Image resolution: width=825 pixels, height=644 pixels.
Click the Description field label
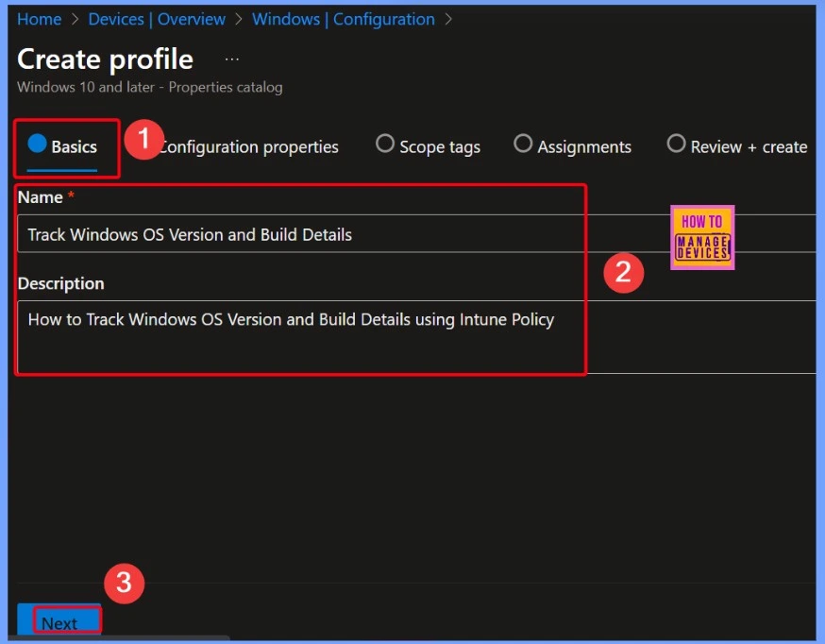(x=61, y=283)
